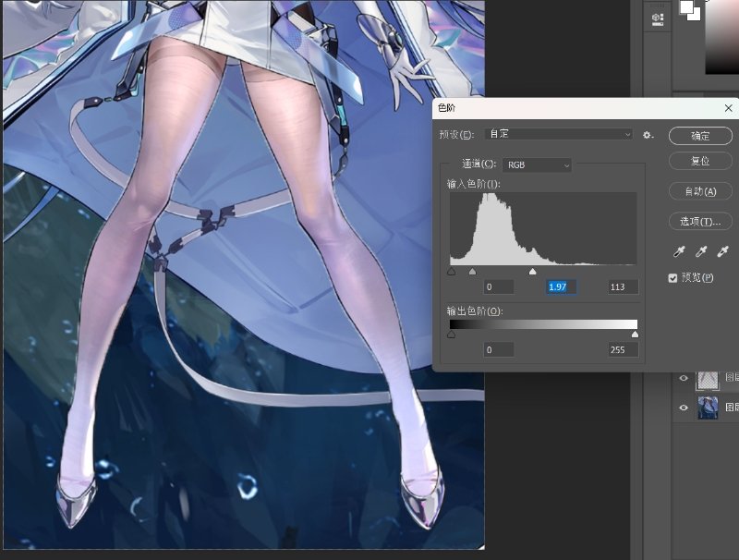Click the output highlight field showing 255
The image size is (739, 560).
pos(623,349)
